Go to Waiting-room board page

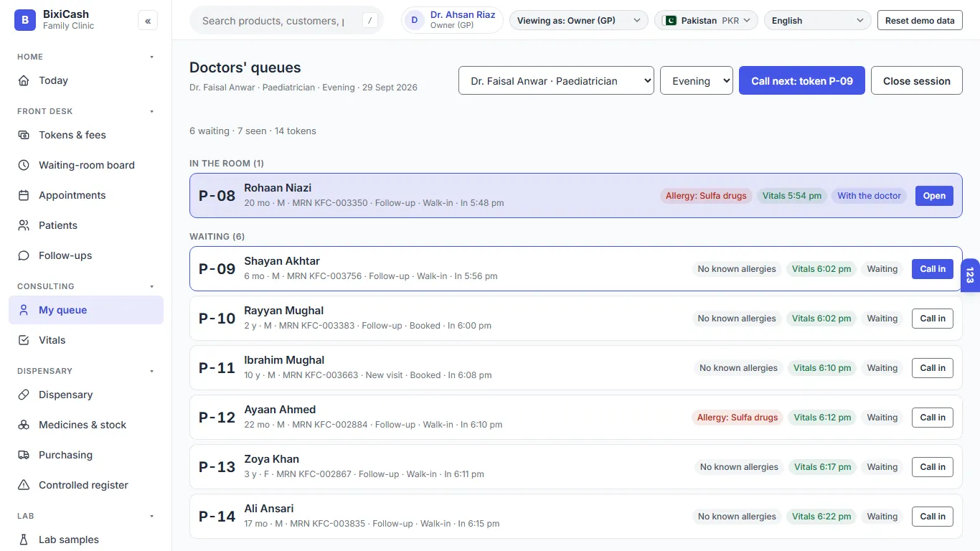coord(86,165)
